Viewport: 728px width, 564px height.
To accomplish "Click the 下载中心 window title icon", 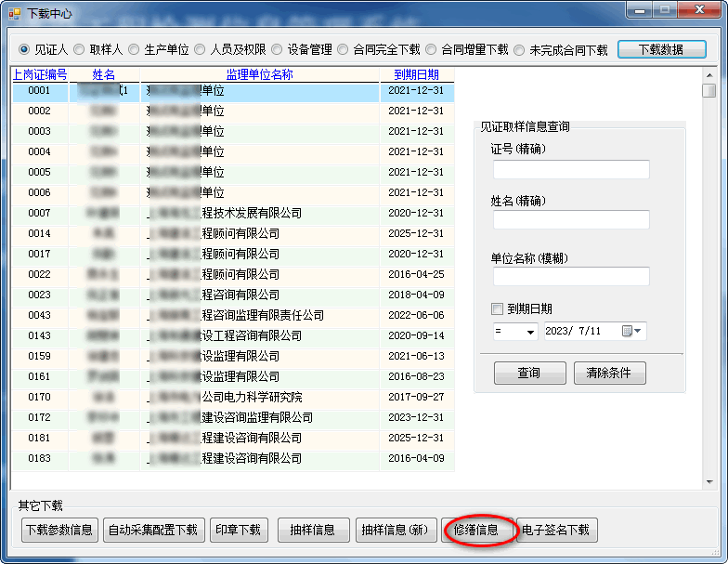I will click(x=15, y=13).
